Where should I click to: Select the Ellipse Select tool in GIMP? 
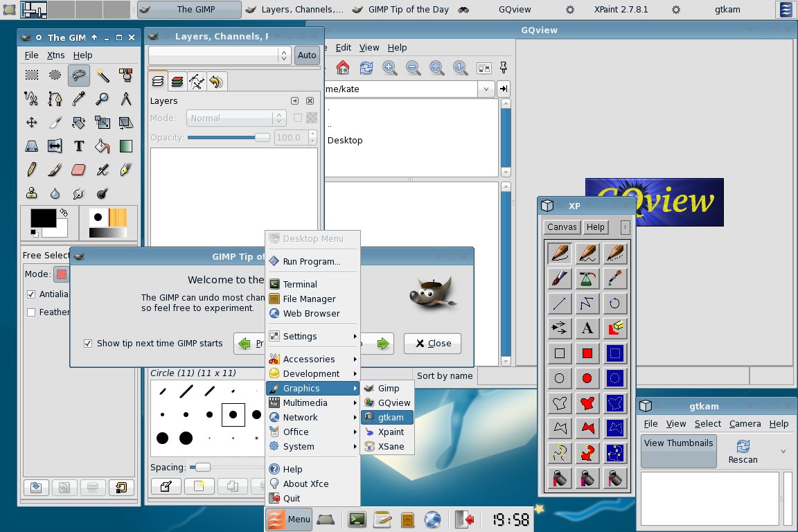click(55, 76)
